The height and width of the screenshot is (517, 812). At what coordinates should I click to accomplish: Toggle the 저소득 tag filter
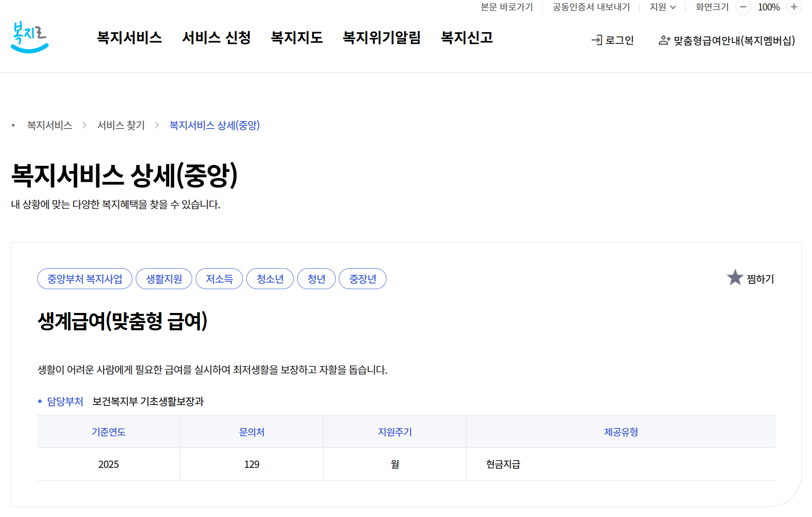click(x=219, y=278)
